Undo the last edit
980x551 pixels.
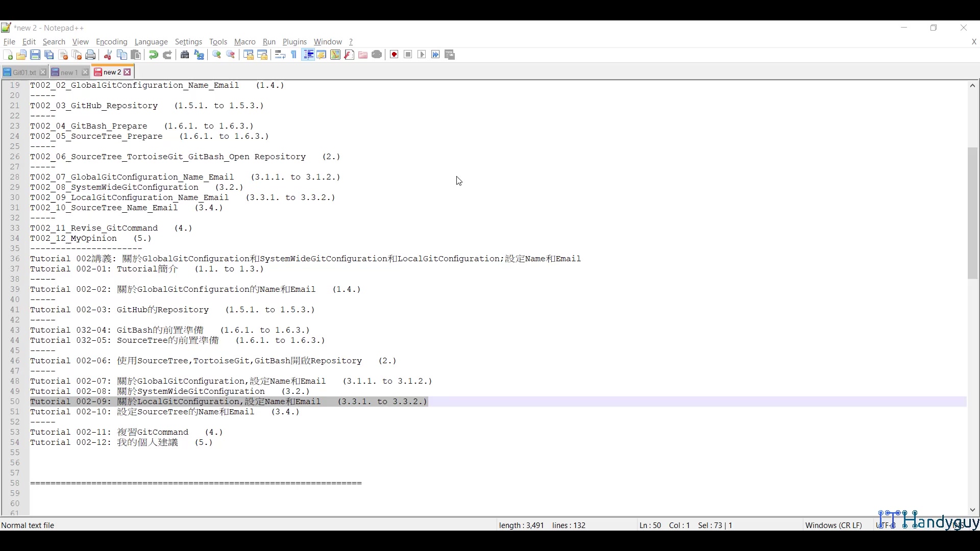pos(153,55)
